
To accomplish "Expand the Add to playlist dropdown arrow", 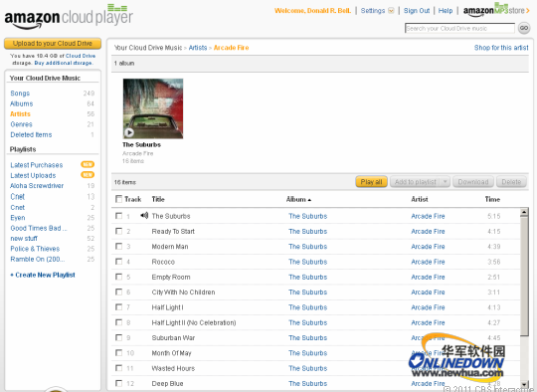I will (x=445, y=182).
